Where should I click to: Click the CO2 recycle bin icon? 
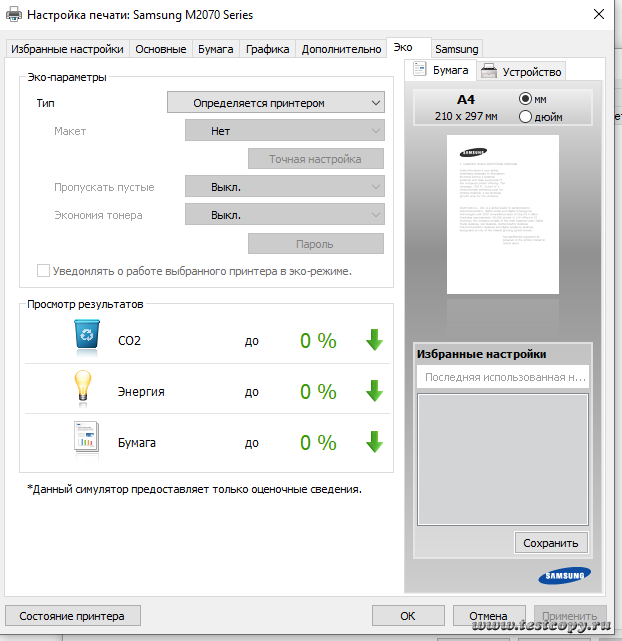88,336
